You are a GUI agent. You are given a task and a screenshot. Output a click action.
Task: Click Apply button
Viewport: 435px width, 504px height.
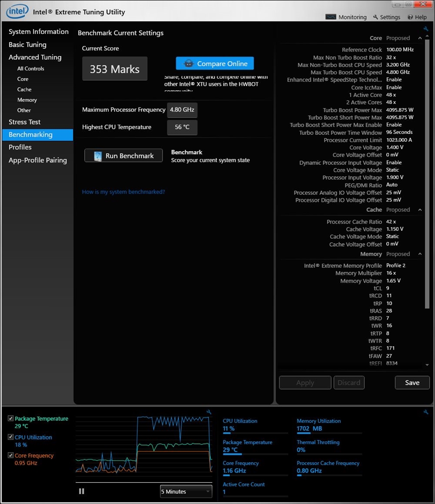click(x=305, y=382)
